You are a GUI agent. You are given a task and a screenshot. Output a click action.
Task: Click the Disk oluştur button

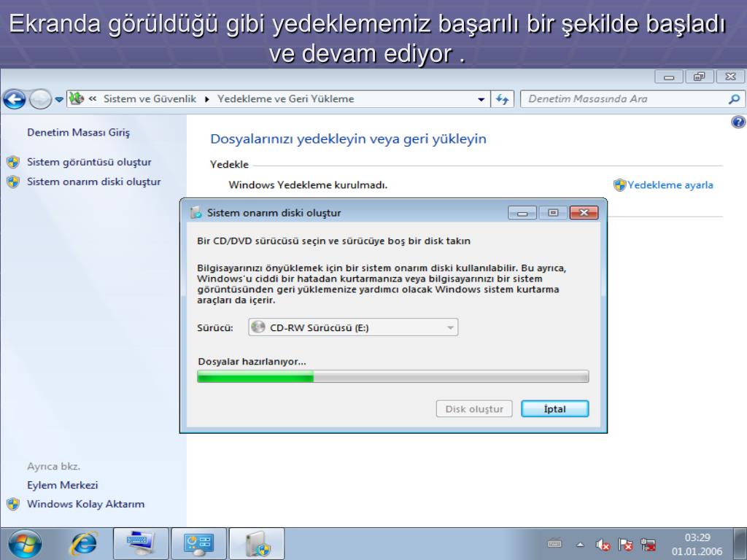pos(474,408)
